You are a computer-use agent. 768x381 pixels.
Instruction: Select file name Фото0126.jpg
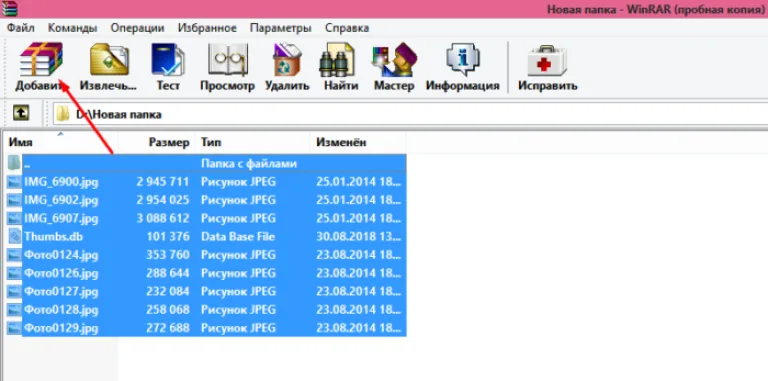tap(61, 273)
